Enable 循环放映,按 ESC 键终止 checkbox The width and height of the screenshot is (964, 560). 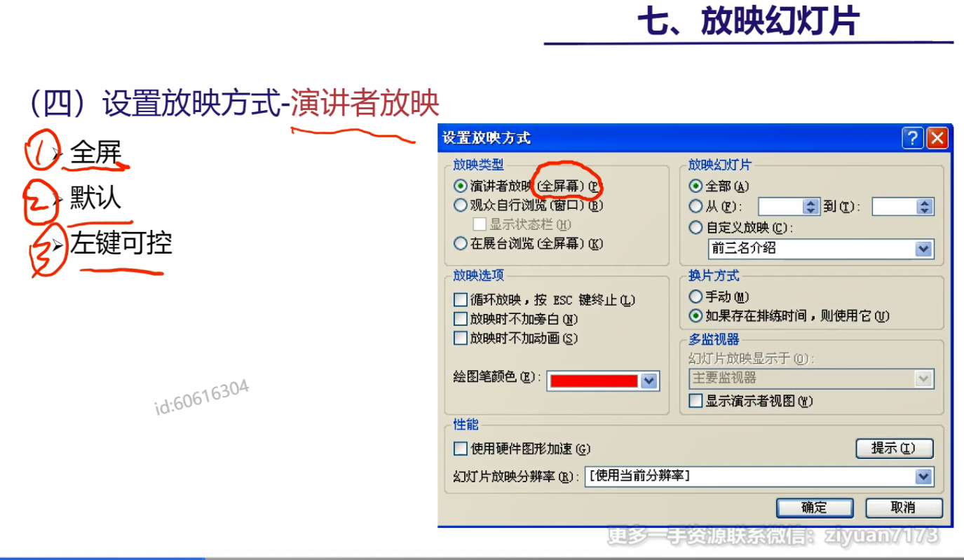[461, 300]
